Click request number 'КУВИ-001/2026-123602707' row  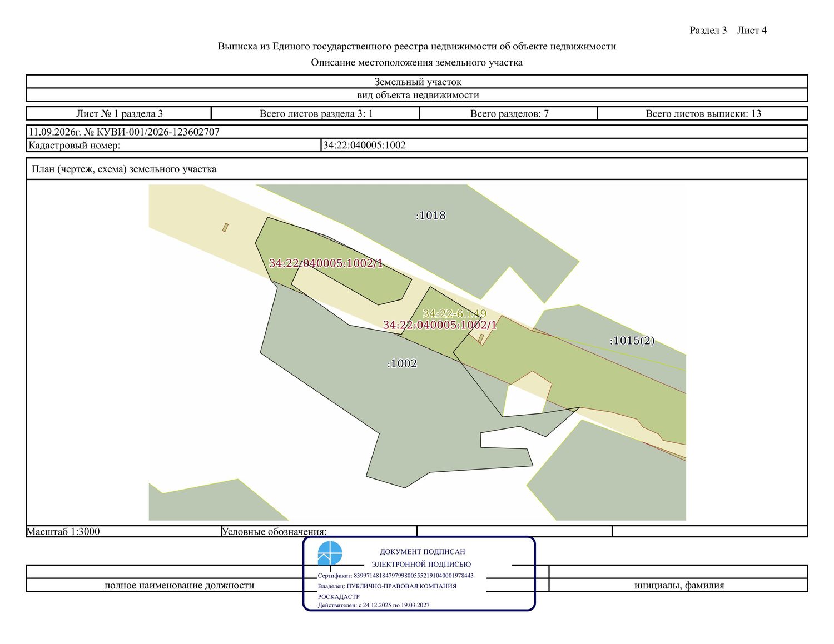click(417, 132)
